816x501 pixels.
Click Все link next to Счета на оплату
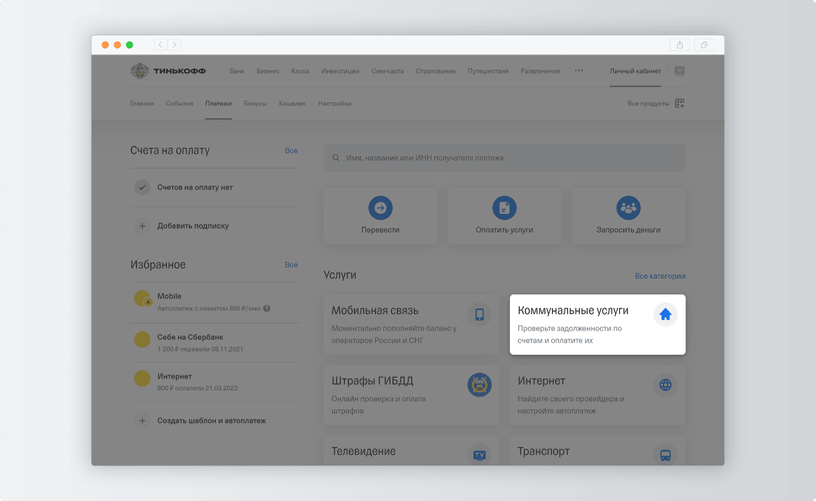pos(291,150)
